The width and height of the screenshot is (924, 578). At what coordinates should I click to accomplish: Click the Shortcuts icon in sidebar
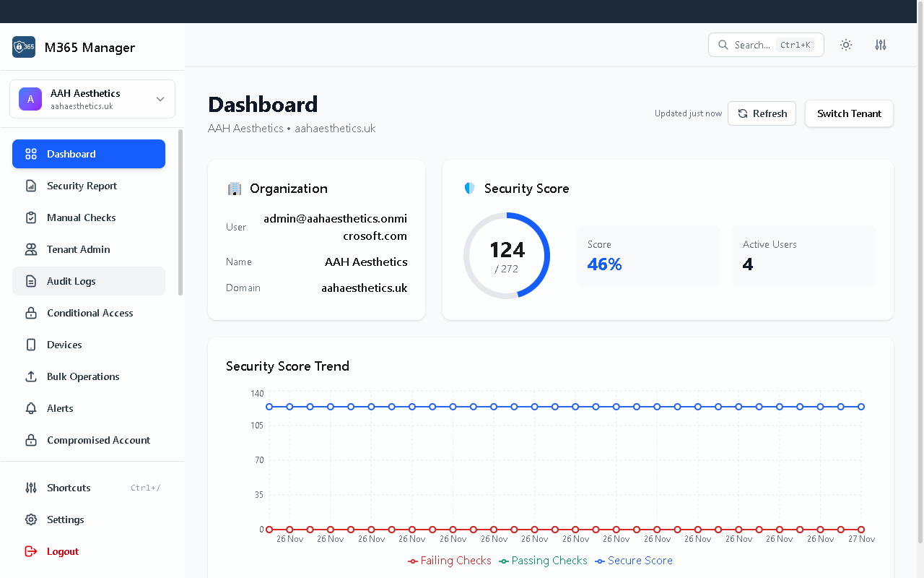click(x=30, y=488)
